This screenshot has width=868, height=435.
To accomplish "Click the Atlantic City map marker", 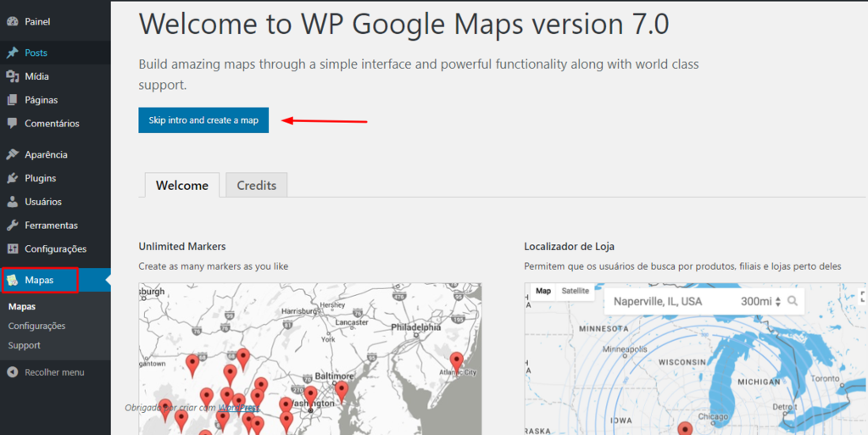I will point(456,362).
